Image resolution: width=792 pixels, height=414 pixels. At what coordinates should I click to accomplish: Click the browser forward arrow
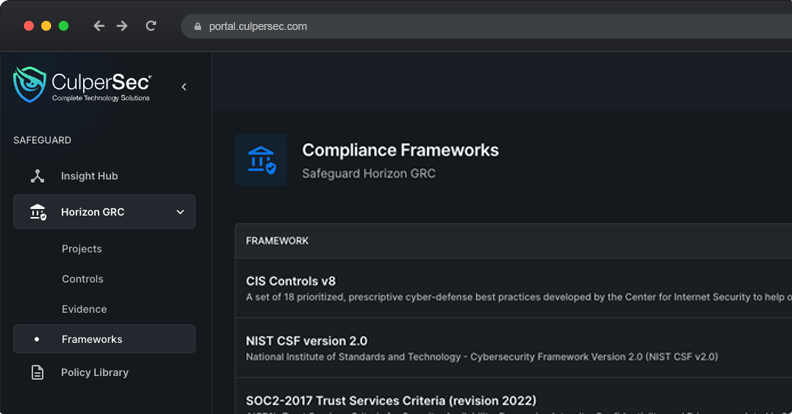122,26
